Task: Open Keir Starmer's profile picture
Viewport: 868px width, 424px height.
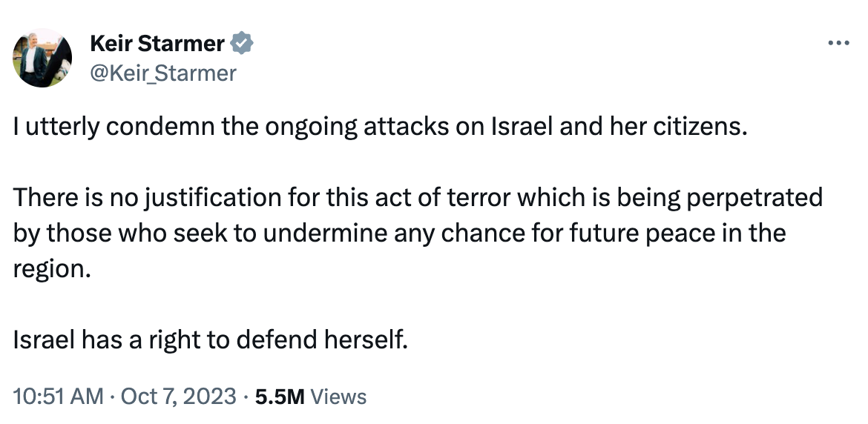Action: [42, 59]
